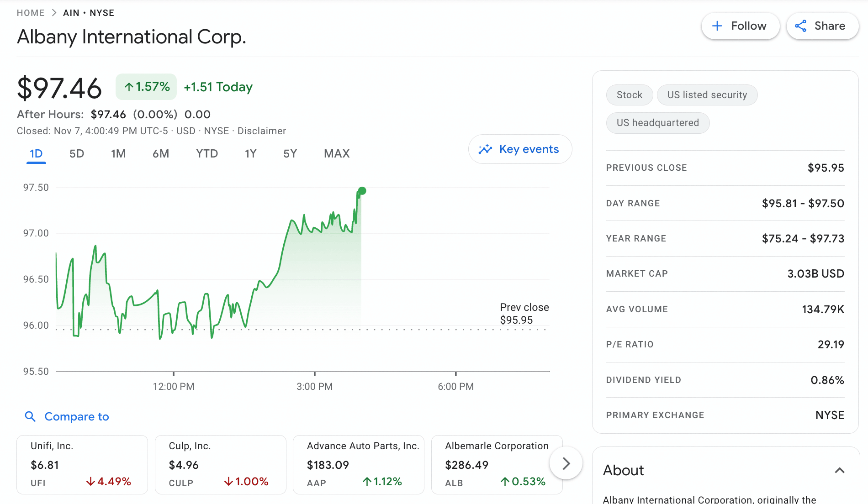Select the 5Y chart range tab
Viewport: 868px width, 504px height.
(x=290, y=154)
